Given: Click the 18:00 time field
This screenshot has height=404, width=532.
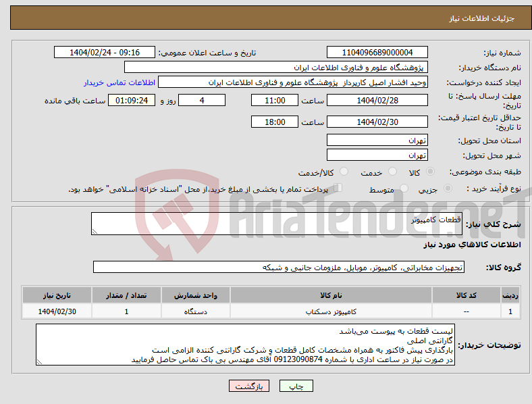Looking at the screenshot, I should [x=275, y=122].
